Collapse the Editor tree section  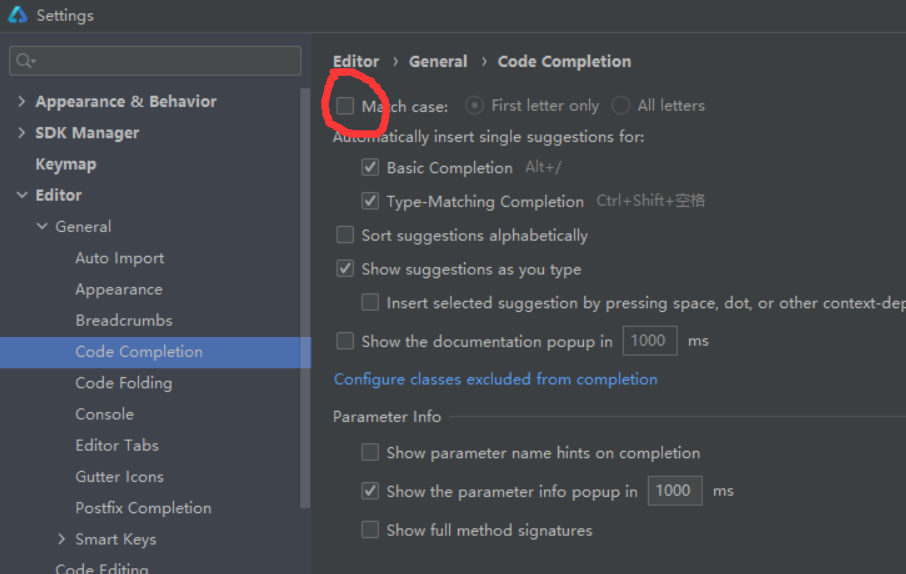(x=22, y=196)
